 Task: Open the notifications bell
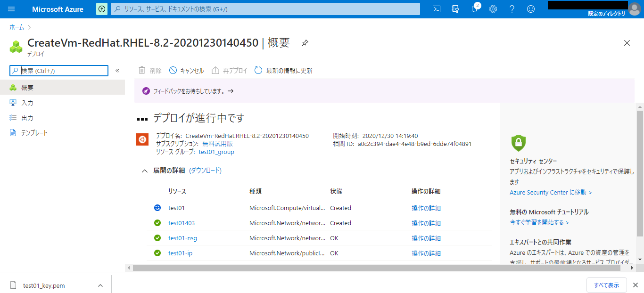click(475, 9)
